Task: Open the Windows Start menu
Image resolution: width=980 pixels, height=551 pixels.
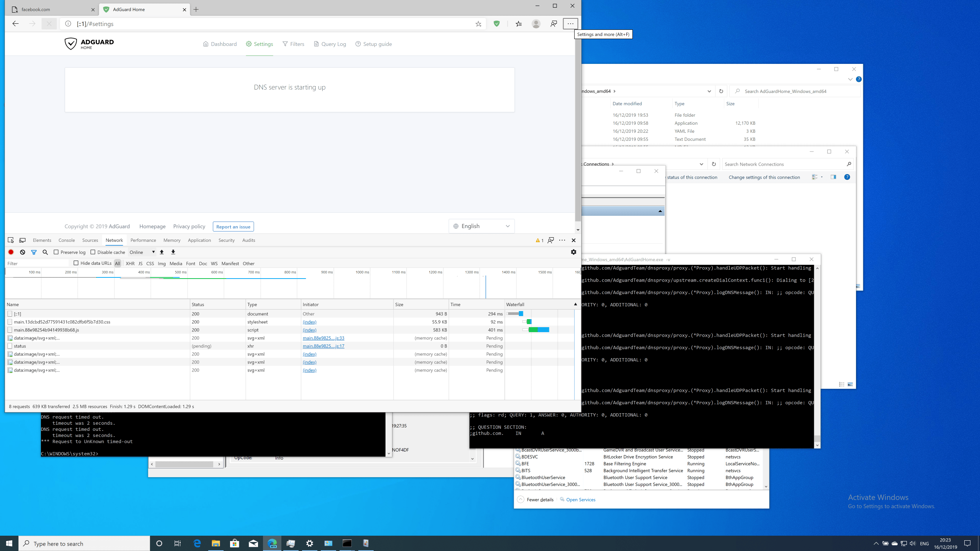Action: click(9, 543)
